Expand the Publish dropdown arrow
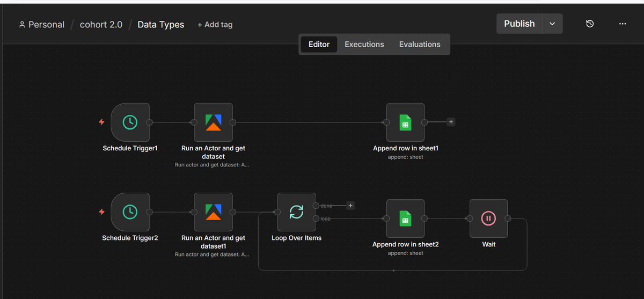Viewport: 644px width, 299px height. coord(553,24)
